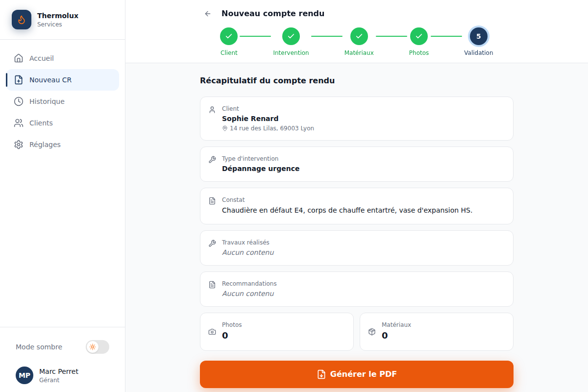
Task: Open the Photos step in the stepper
Action: click(x=419, y=36)
